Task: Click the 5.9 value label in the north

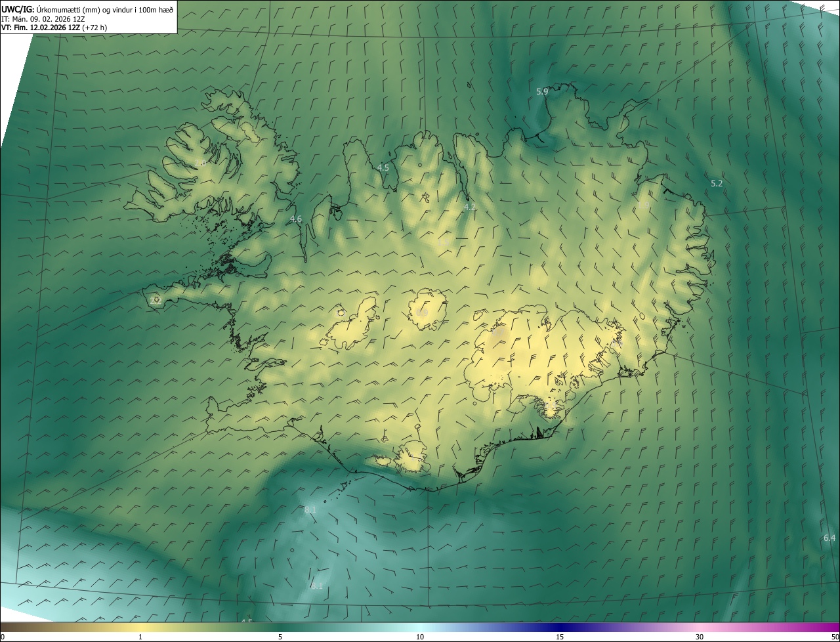Action: point(542,92)
